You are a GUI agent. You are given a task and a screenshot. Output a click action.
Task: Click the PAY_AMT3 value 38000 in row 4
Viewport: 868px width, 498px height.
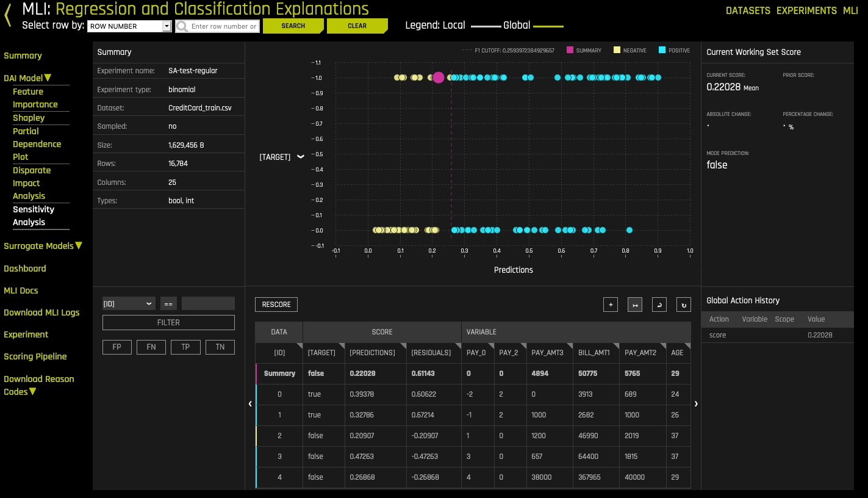tap(543, 477)
